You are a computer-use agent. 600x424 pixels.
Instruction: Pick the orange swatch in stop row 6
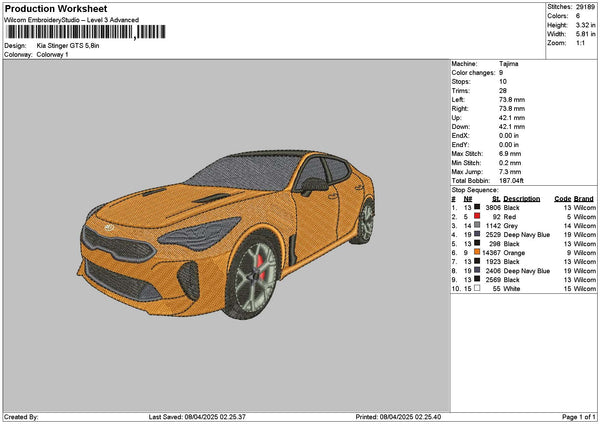(477, 252)
